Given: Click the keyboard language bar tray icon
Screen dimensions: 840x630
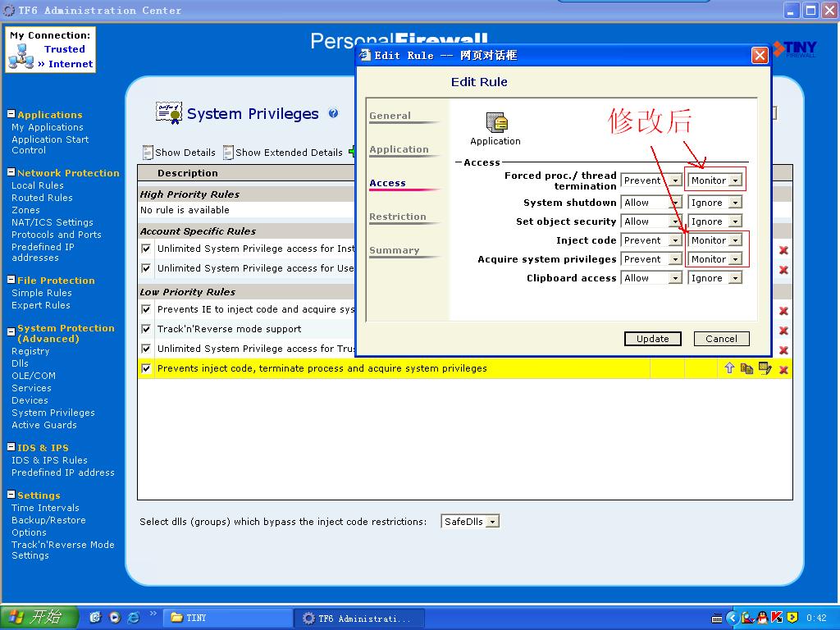Looking at the screenshot, I should coord(717,619).
